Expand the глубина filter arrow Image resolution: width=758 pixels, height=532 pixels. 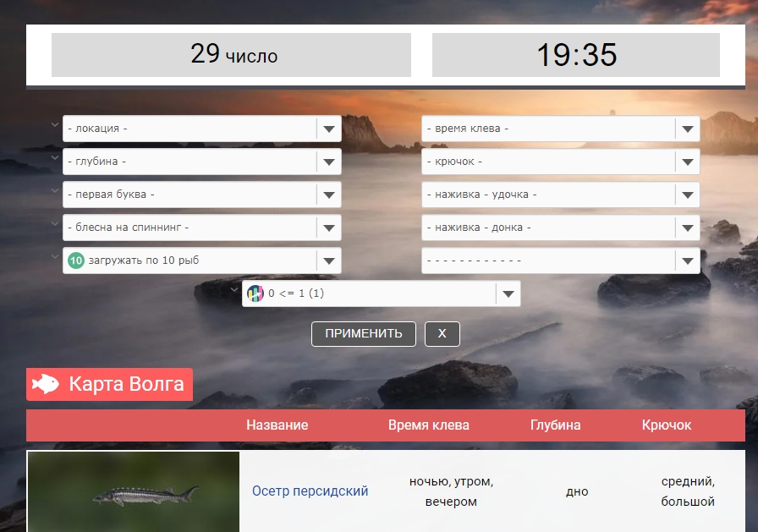328,162
